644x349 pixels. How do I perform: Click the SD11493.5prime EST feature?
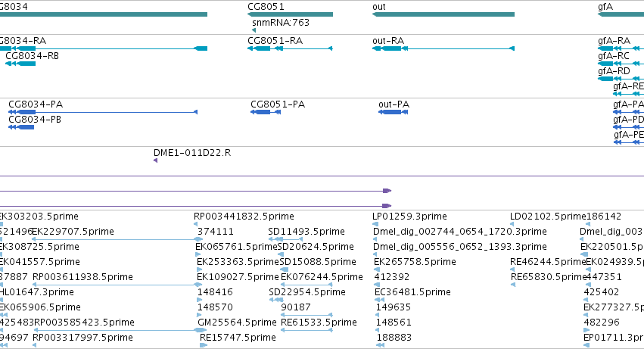tap(285, 239)
